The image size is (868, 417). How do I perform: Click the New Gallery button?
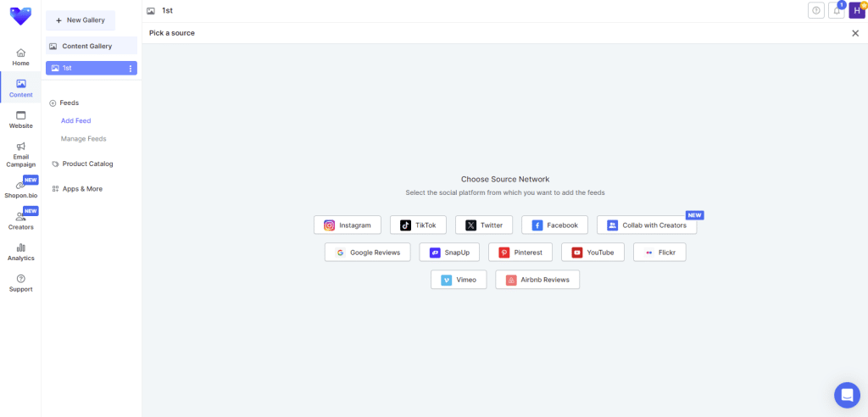pos(81,19)
